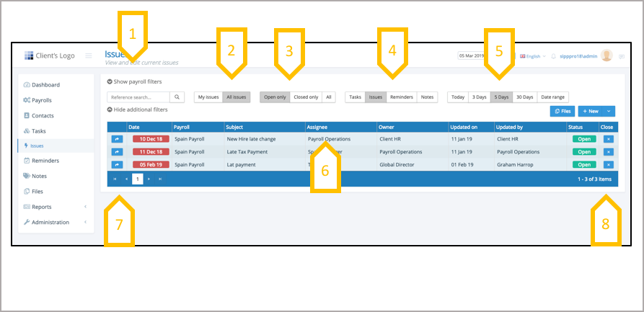Click the magnifier icon next to Reference search
The width and height of the screenshot is (644, 312).
(177, 97)
